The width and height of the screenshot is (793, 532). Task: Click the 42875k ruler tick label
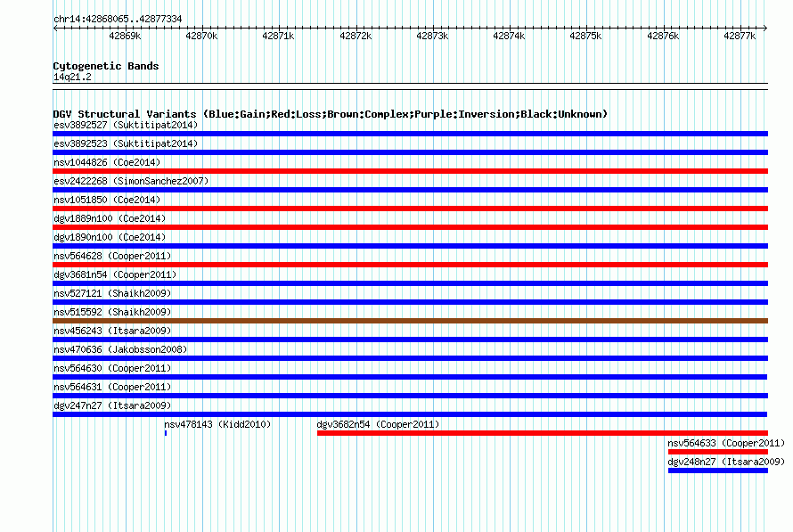[x=585, y=36]
